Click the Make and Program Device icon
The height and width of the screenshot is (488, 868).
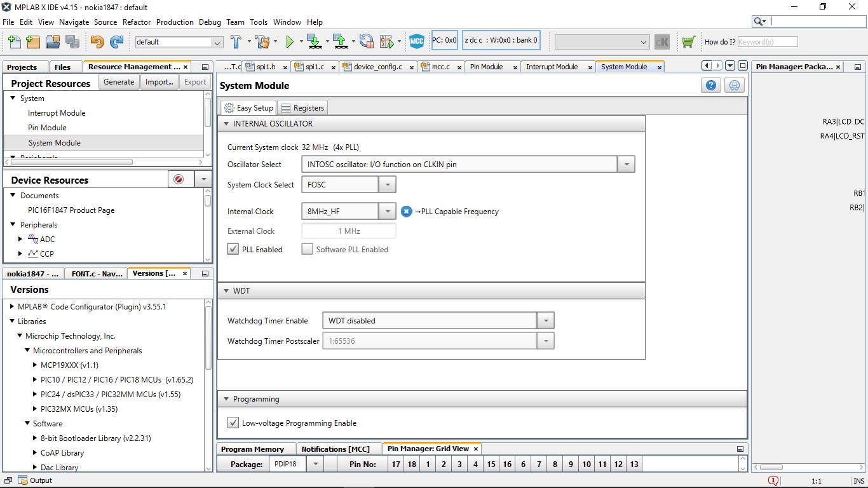(x=314, y=42)
